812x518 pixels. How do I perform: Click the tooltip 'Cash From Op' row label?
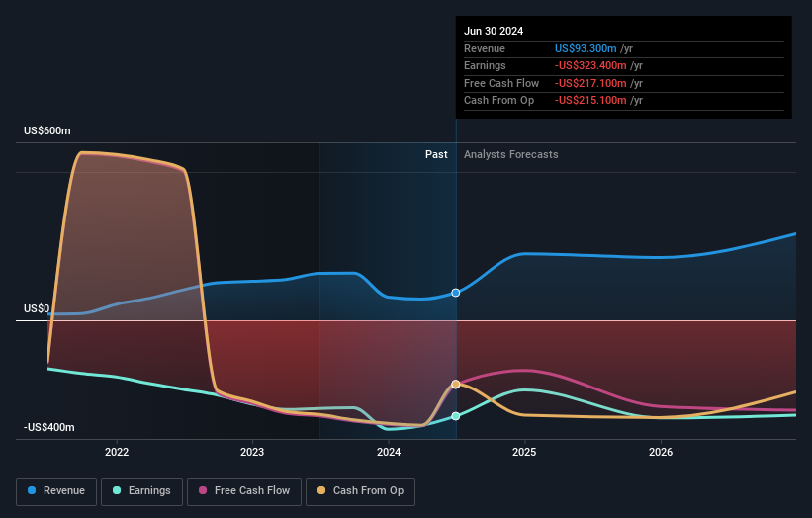498,101
